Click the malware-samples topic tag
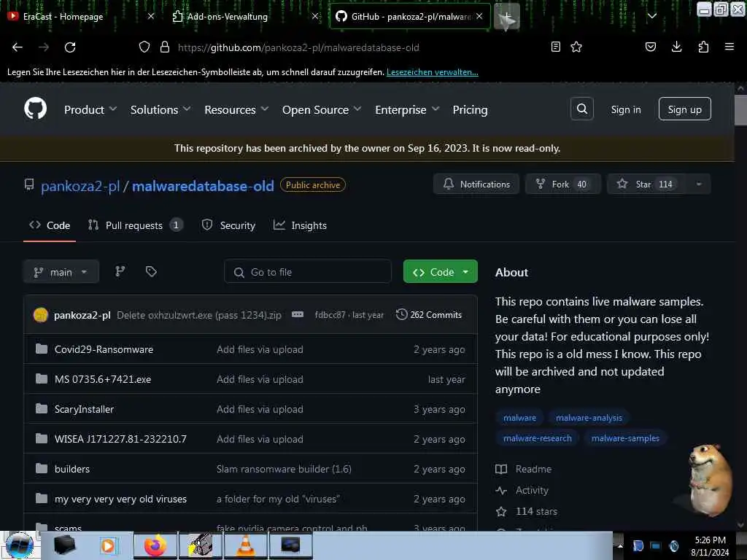This screenshot has height=560, width=747. pyautogui.click(x=625, y=438)
